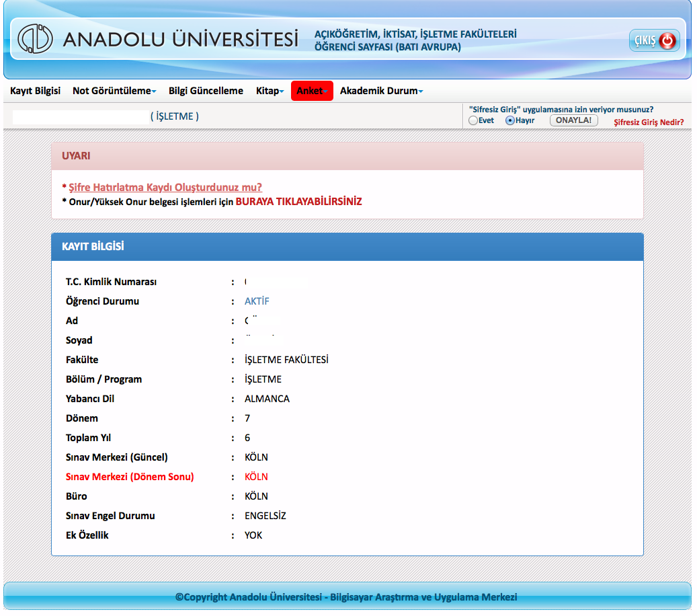Click the Dönem value 7
Image resolution: width=697 pixels, height=616 pixels.
(x=247, y=418)
